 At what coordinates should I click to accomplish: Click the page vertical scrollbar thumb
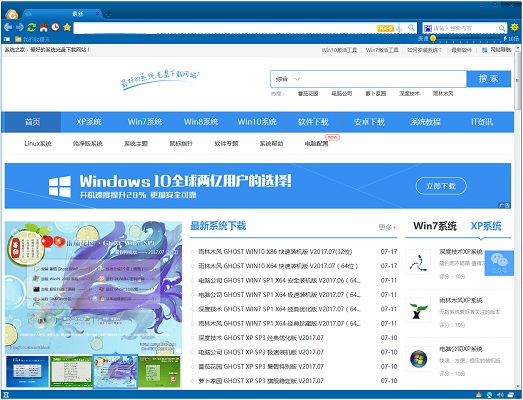517,80
